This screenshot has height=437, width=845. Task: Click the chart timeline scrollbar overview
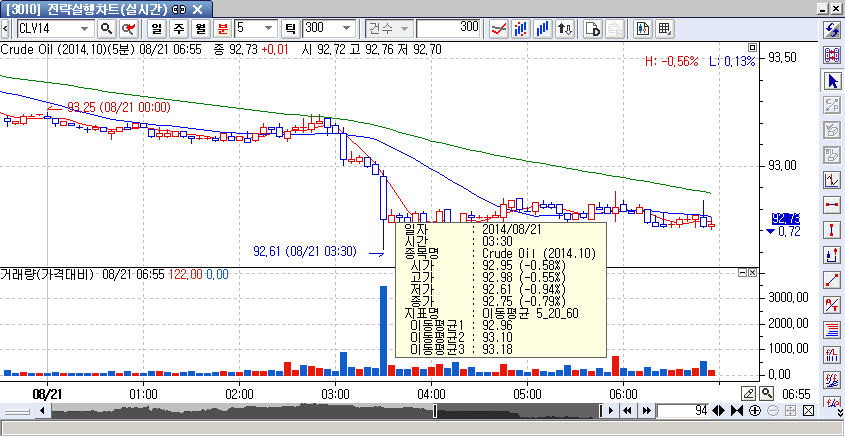click(x=300, y=411)
